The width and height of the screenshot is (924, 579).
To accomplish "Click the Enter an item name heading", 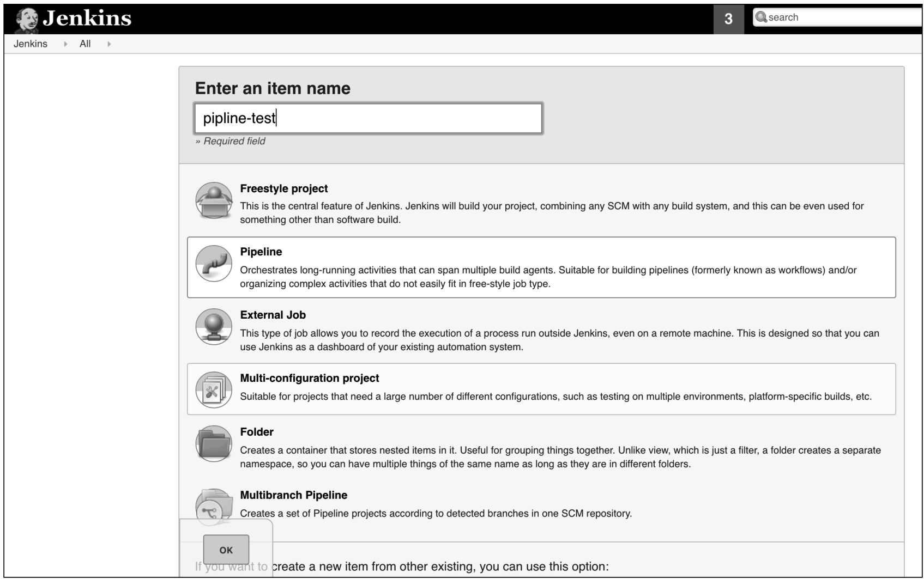I will coord(273,88).
